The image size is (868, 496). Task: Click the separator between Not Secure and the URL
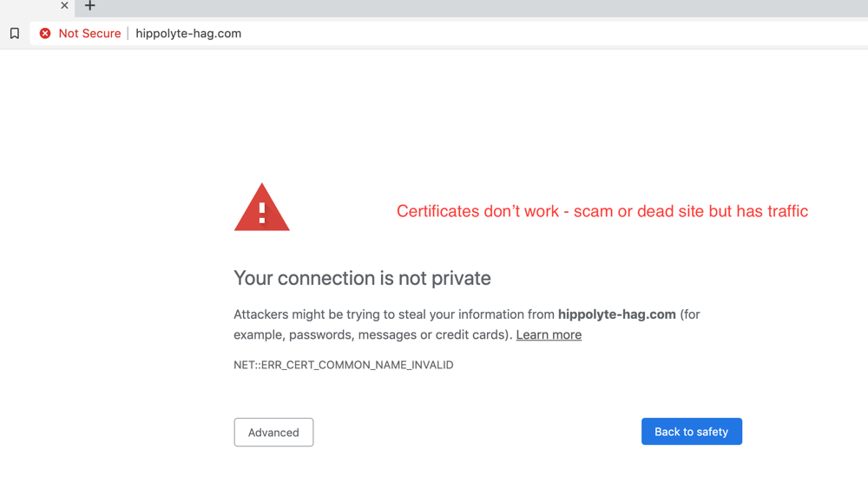pyautogui.click(x=128, y=34)
